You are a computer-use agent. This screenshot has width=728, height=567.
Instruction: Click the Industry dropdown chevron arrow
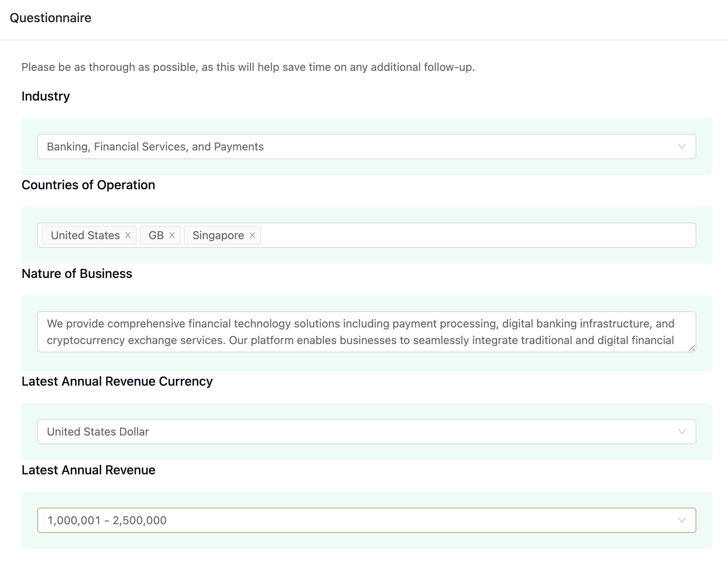coord(682,147)
